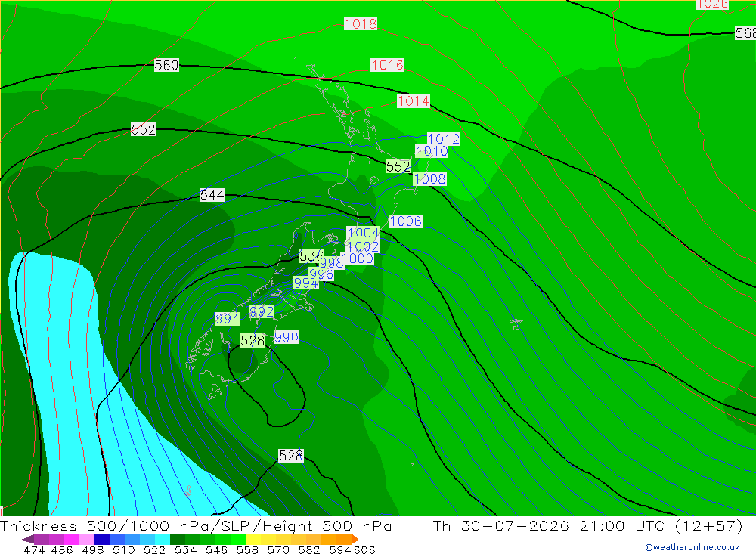The height and width of the screenshot is (554, 756).
Task: Click the blue 998 pressure label
Action: [331, 263]
